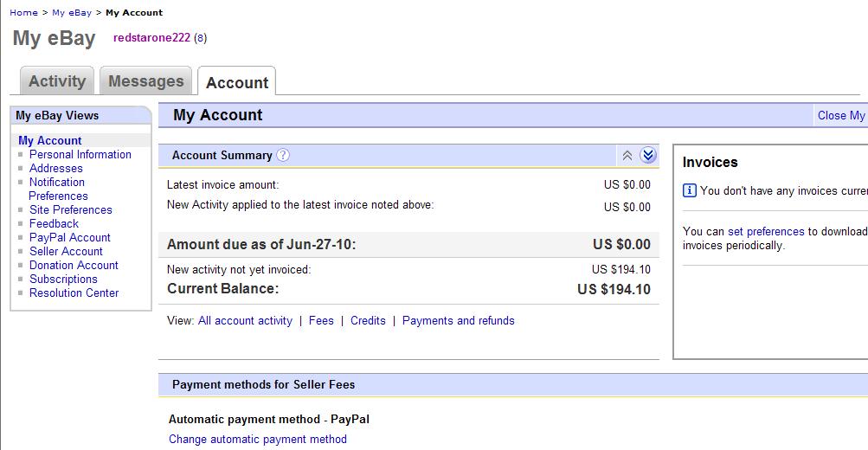Viewport: 868px width, 450px height.
Task: Select My Account in sidebar
Action: point(50,140)
